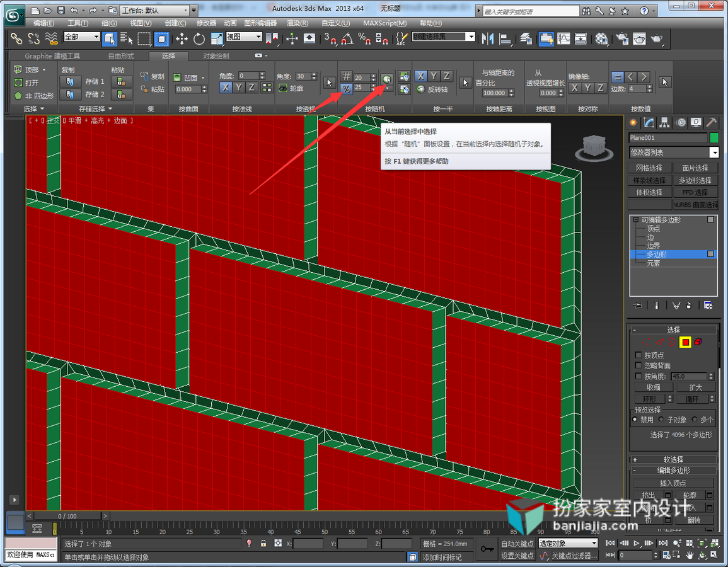Select the Rotate tool
The height and width of the screenshot is (567, 728).
(199, 39)
